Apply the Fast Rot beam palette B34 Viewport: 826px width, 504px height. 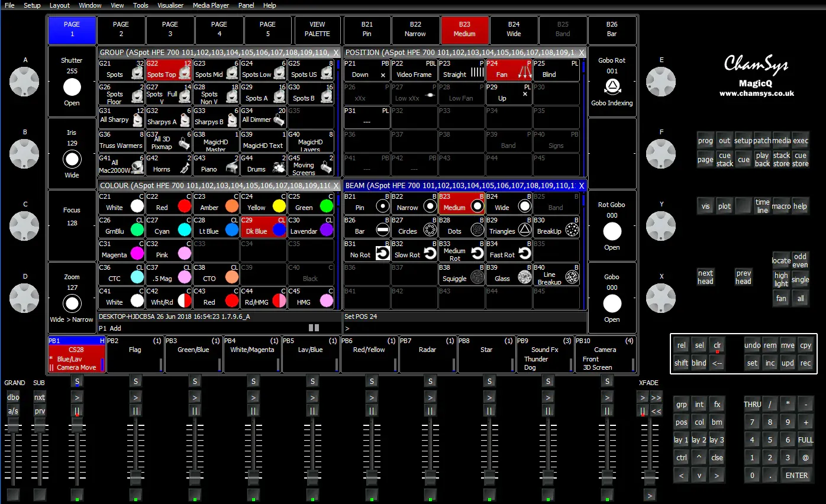coord(509,250)
